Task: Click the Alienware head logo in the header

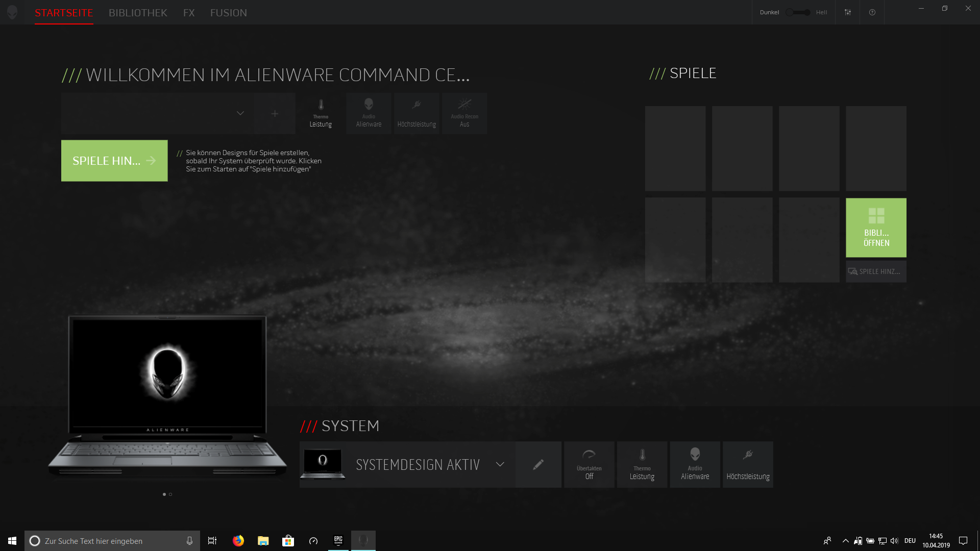Action: point(12,12)
